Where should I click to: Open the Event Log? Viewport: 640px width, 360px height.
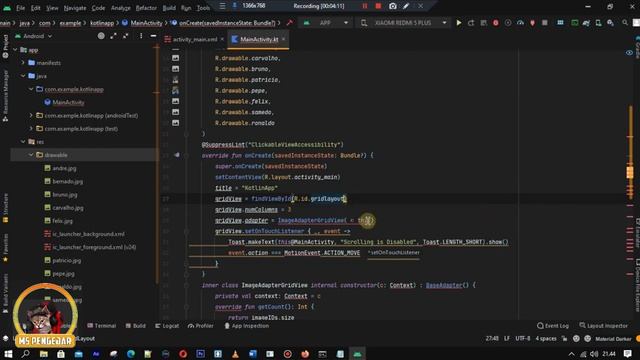553,326
